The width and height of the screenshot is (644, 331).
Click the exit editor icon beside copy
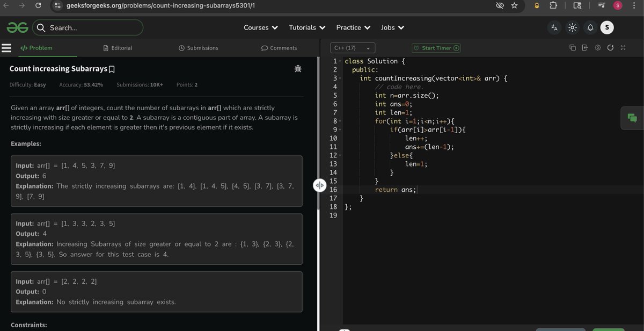pos(585,48)
